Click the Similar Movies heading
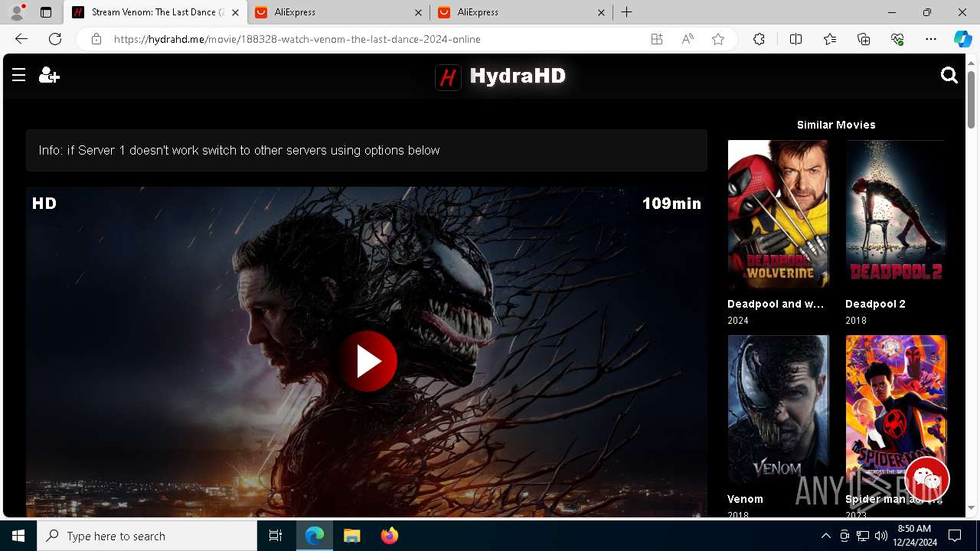 pos(836,125)
